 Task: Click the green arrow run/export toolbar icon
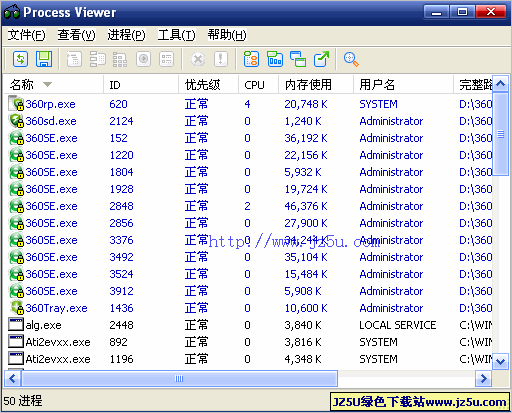point(321,59)
